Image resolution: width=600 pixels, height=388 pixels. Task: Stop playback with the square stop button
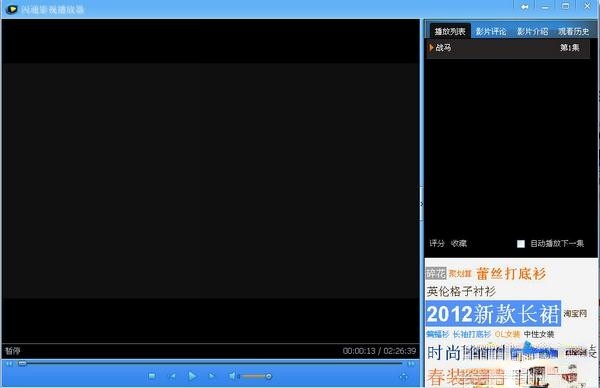click(x=152, y=376)
